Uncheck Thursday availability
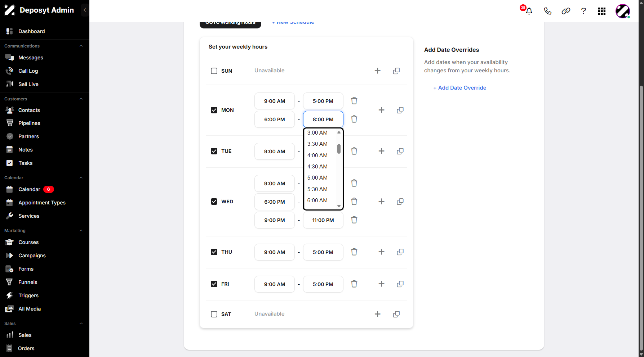 pyautogui.click(x=214, y=252)
